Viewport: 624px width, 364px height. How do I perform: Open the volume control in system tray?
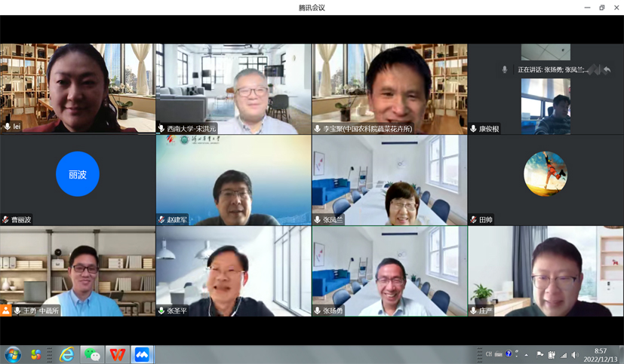pos(575,355)
